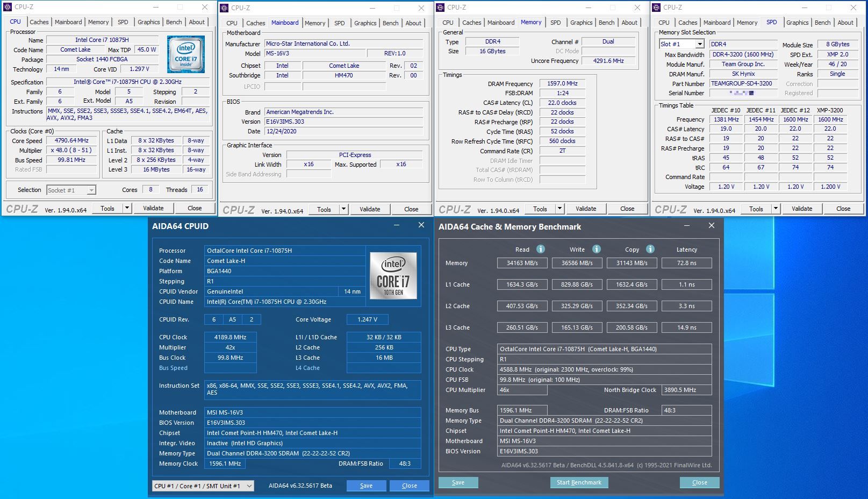Click the Manufacturer field Micro-Star International Co. Ltd.
The height and width of the screenshot is (499, 868).
[x=343, y=44]
